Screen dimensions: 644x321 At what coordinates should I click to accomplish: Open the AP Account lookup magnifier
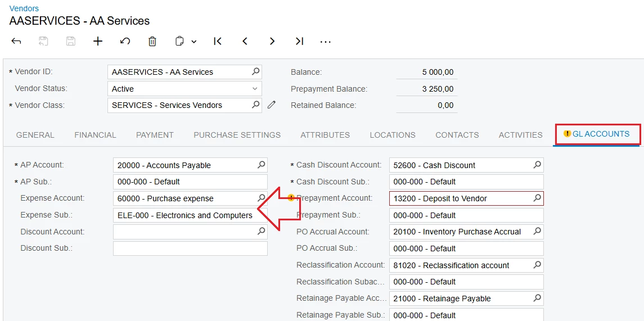click(261, 165)
